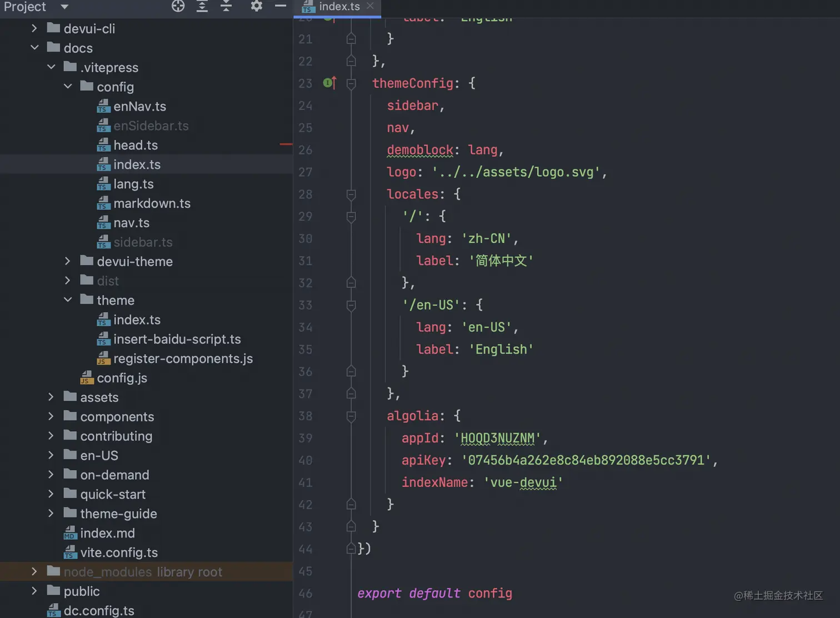Select sidebar.ts file in tree

point(143,242)
